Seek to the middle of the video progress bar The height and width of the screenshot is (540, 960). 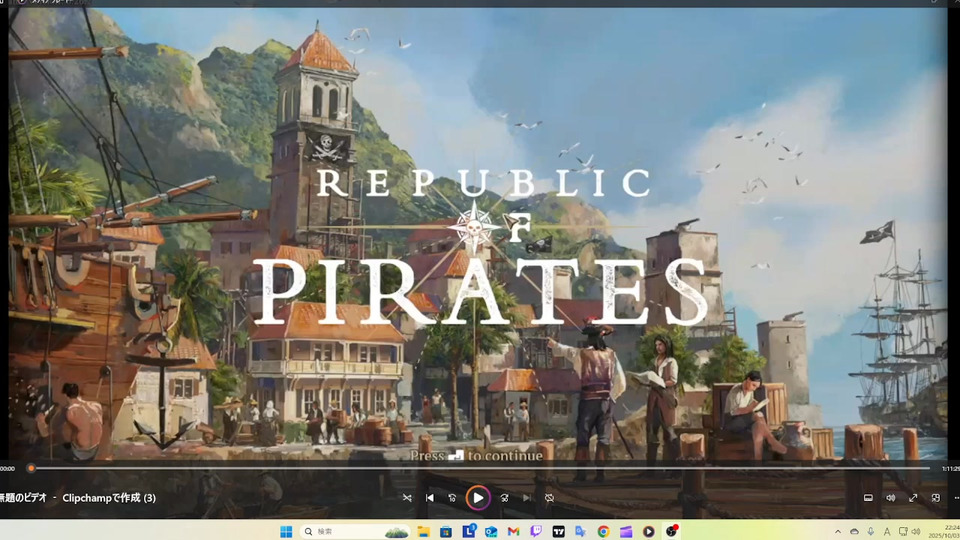click(481, 468)
